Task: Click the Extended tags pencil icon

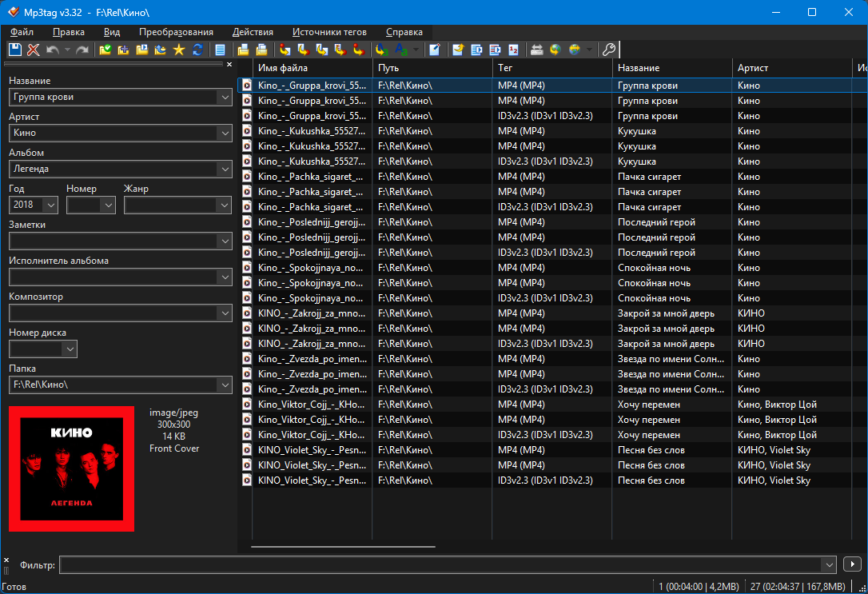Action: [x=434, y=50]
